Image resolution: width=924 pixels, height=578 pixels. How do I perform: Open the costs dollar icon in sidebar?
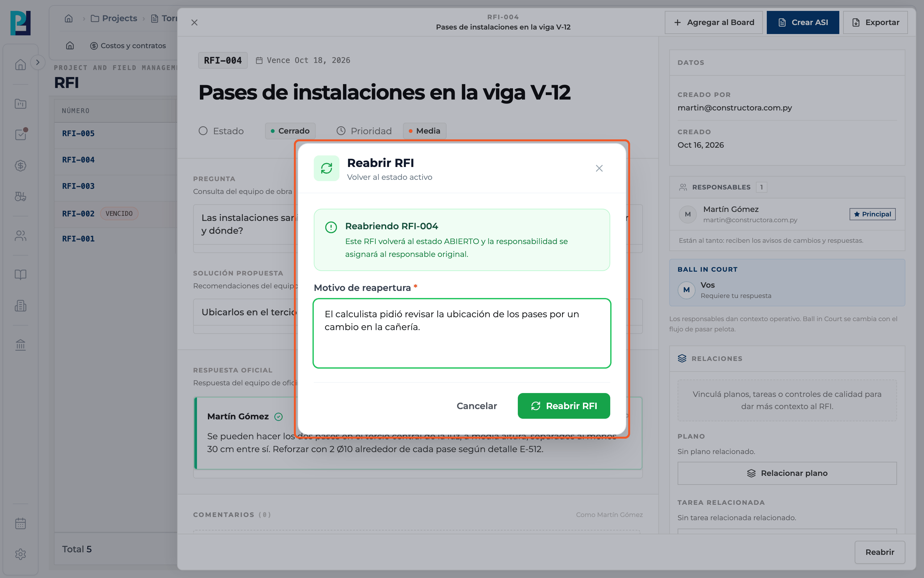(21, 165)
